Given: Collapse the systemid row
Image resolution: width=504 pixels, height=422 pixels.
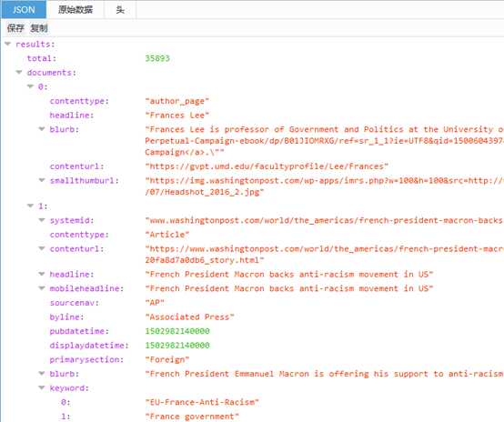Looking at the screenshot, I should point(42,220).
